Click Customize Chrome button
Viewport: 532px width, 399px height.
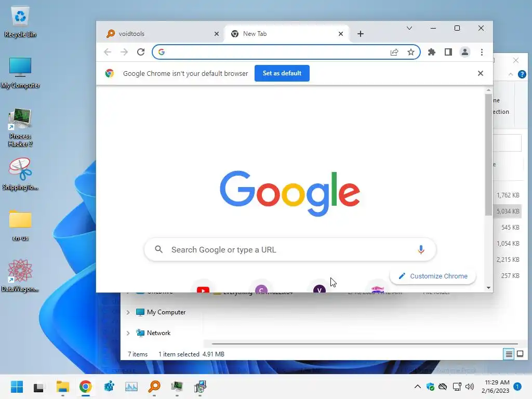pos(433,276)
